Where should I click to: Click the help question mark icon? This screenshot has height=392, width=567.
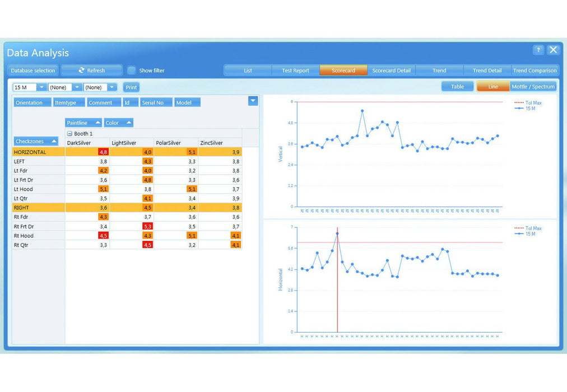538,50
